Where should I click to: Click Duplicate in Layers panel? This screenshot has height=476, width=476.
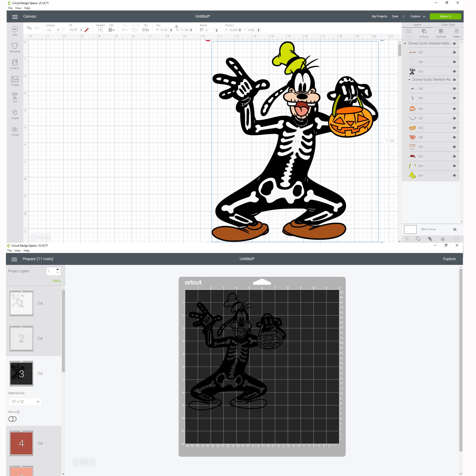[x=441, y=33]
